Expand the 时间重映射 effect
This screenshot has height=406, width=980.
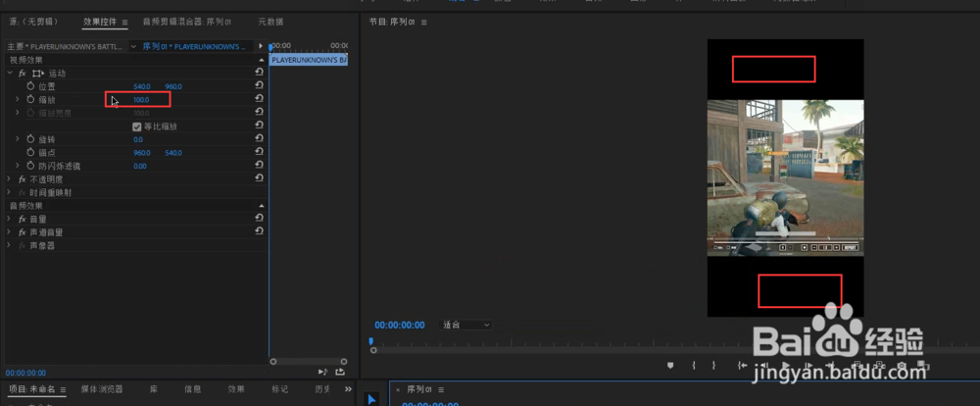click(x=9, y=192)
